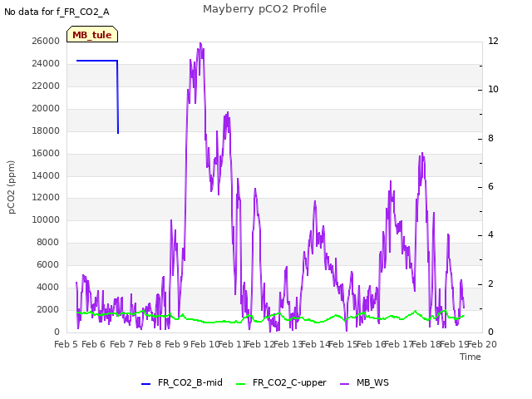This screenshot has height=399, width=532.
Task: Click the Feb 6 date label
Action: click(94, 344)
